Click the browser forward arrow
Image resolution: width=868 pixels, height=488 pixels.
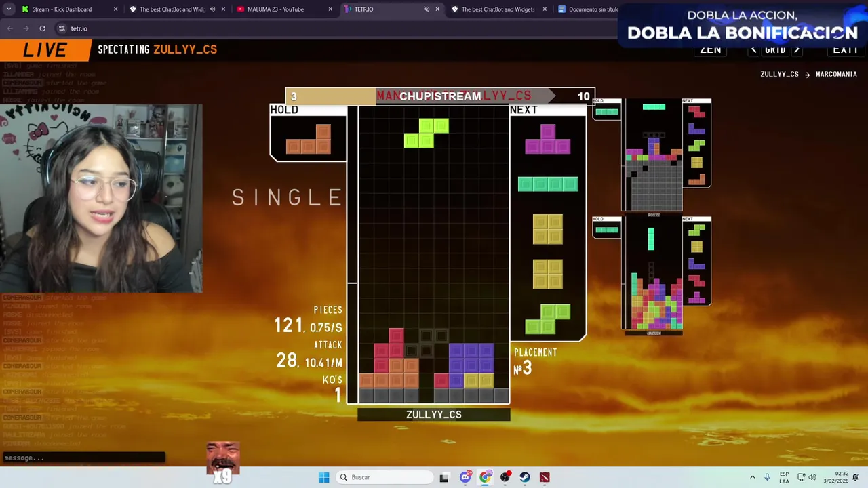pyautogui.click(x=26, y=28)
